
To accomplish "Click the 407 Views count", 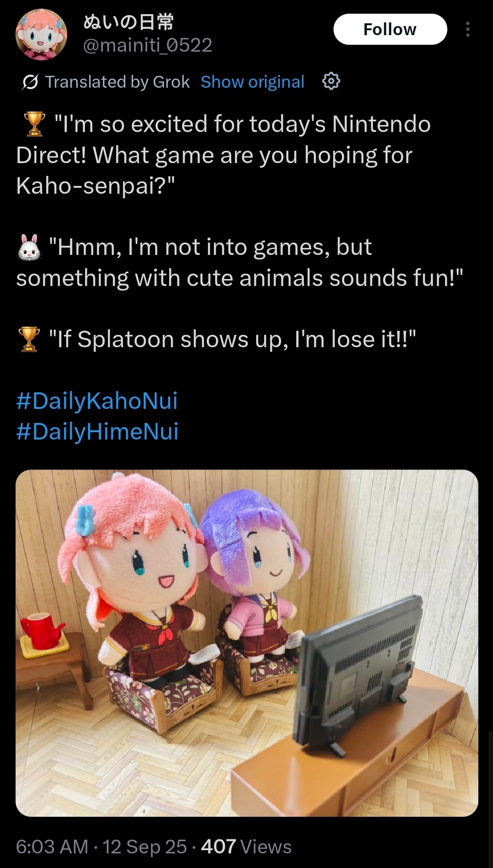I will [246, 847].
